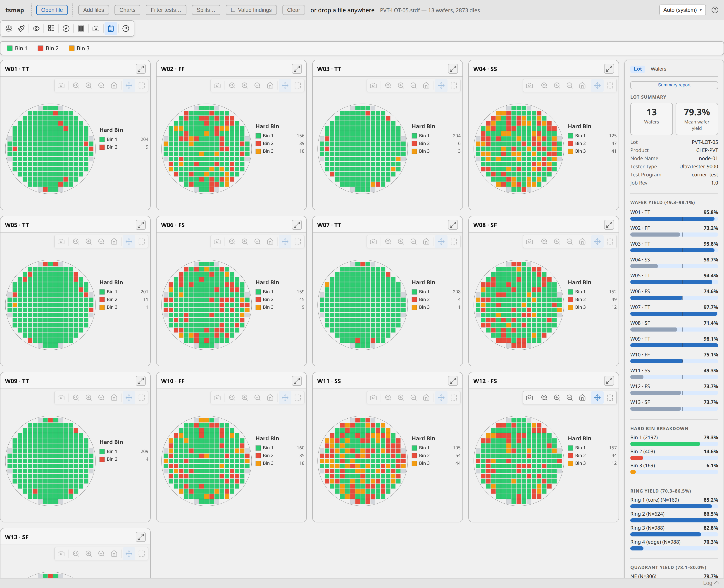This screenshot has height=588, width=724.
Task: Toggle Bin 3 in the top legend bar
Action: (79, 48)
